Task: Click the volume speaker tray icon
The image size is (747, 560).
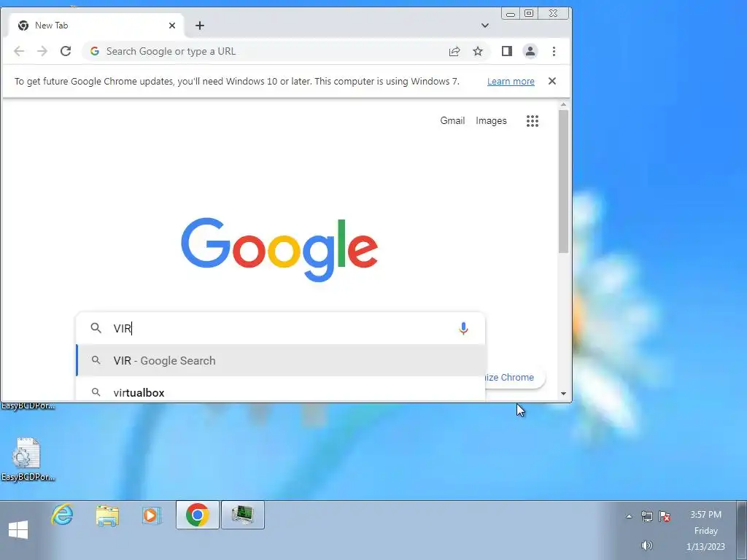Action: coord(646,545)
